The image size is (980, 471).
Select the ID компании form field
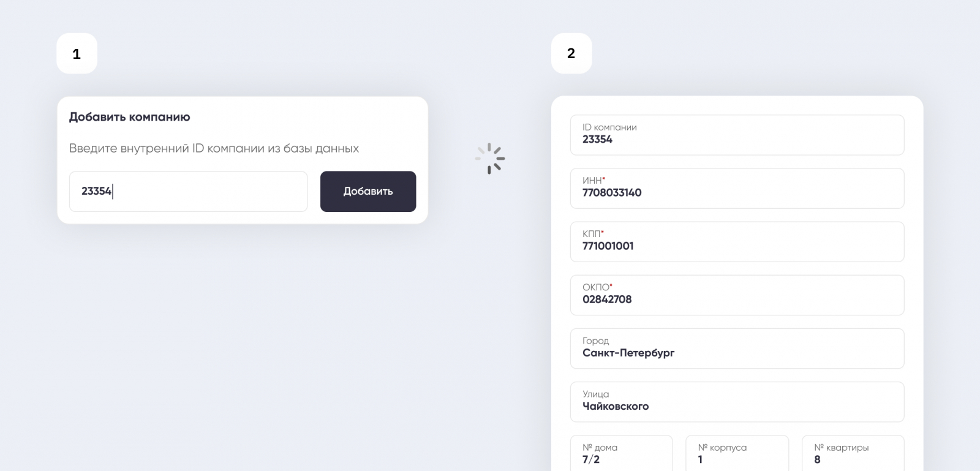pyautogui.click(x=737, y=135)
